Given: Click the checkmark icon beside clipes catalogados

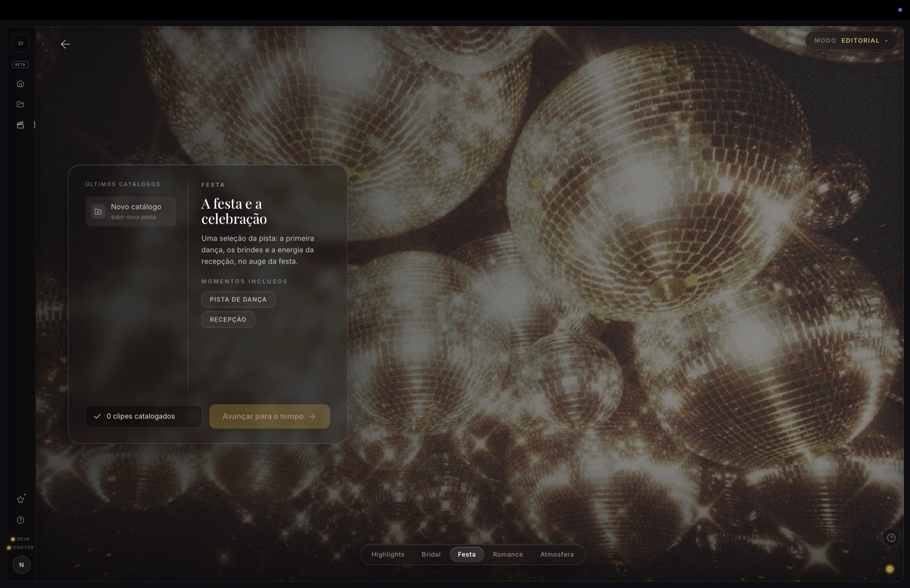Looking at the screenshot, I should point(97,416).
